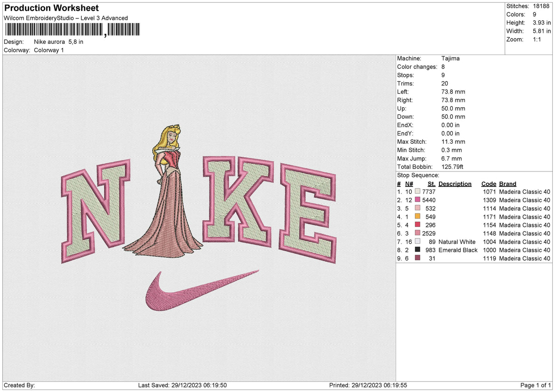Click thread code 1154

pyautogui.click(x=489, y=225)
